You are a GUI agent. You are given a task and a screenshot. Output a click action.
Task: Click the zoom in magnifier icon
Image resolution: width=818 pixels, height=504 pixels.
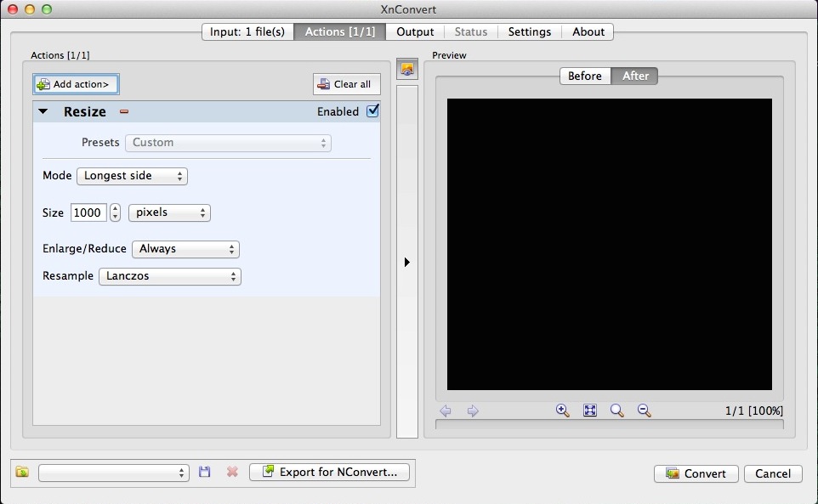tap(562, 411)
